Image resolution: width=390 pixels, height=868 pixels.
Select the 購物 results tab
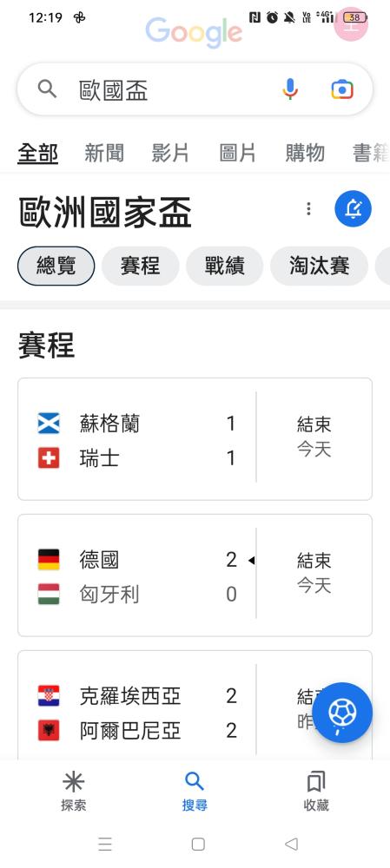pos(305,154)
